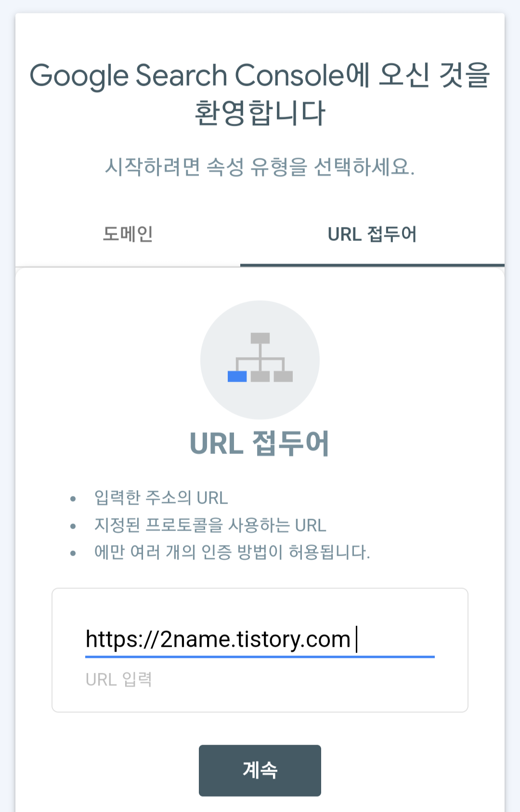Click the blue node in hierarchy icon
The height and width of the screenshot is (812, 520).
pos(237,376)
